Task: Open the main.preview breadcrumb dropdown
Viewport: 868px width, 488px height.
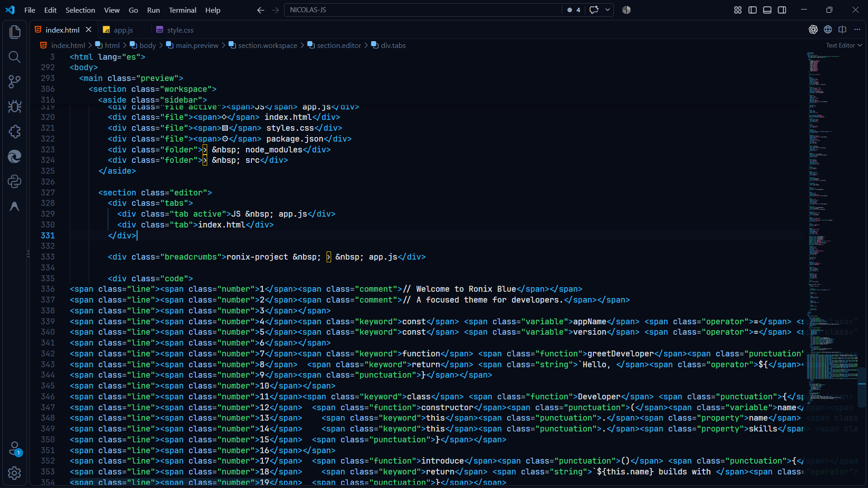Action: [192, 45]
